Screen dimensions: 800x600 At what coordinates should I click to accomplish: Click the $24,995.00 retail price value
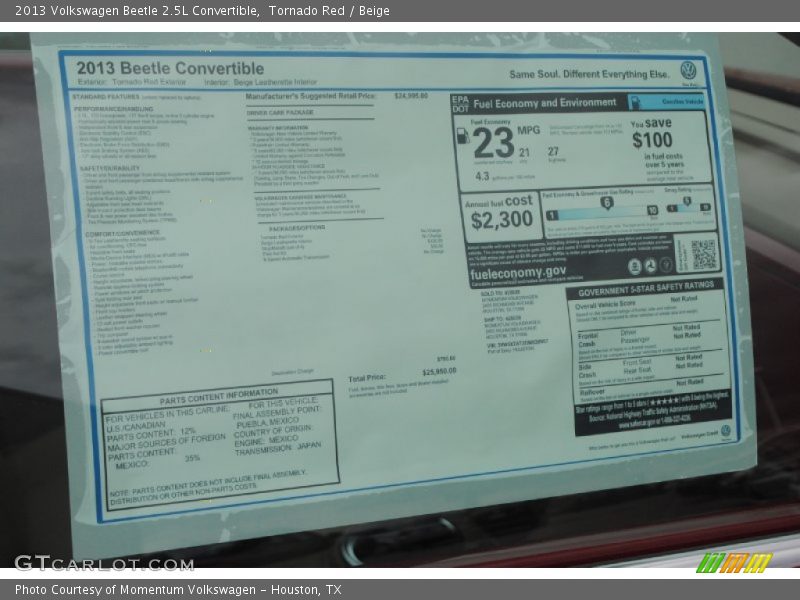411,96
